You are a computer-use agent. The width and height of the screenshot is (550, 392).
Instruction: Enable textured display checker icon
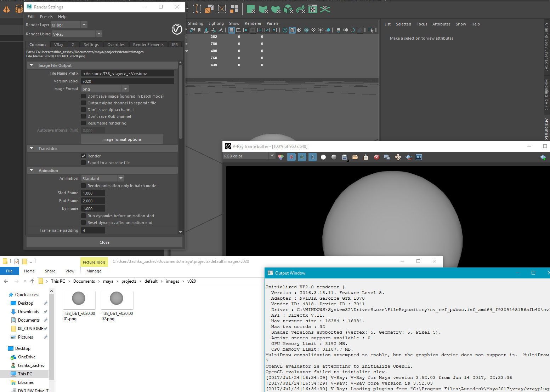(x=313, y=30)
